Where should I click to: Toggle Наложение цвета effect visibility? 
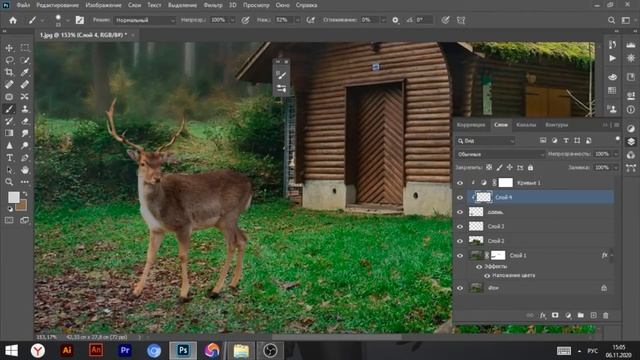(x=487, y=276)
